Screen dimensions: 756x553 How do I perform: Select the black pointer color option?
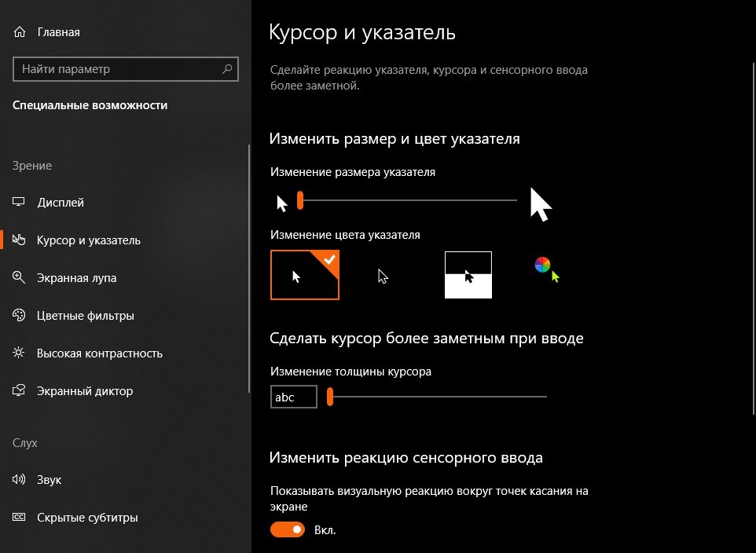point(384,276)
